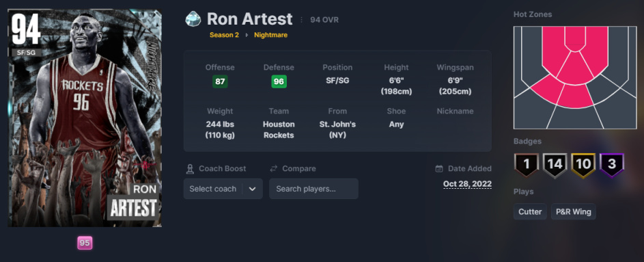The height and width of the screenshot is (262, 644).
Task: Click the Oct 28, 2022 date link
Action: click(x=467, y=184)
